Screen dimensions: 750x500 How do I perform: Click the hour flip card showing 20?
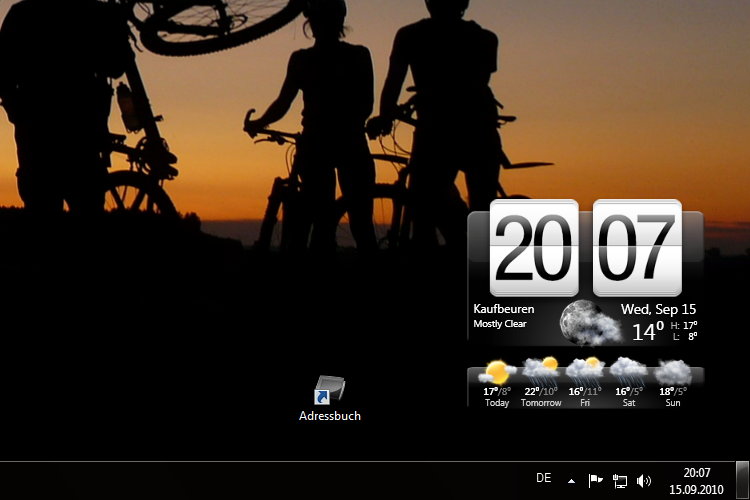pyautogui.click(x=533, y=248)
